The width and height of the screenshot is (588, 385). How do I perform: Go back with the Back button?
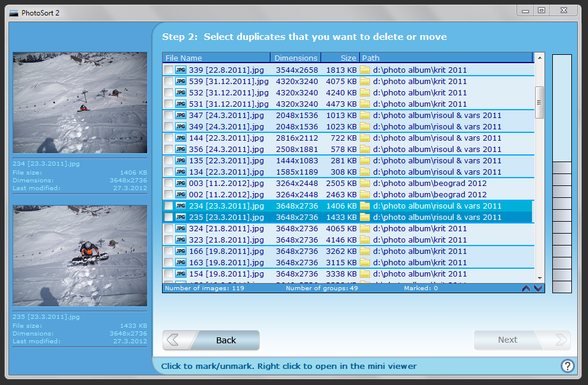tap(211, 340)
